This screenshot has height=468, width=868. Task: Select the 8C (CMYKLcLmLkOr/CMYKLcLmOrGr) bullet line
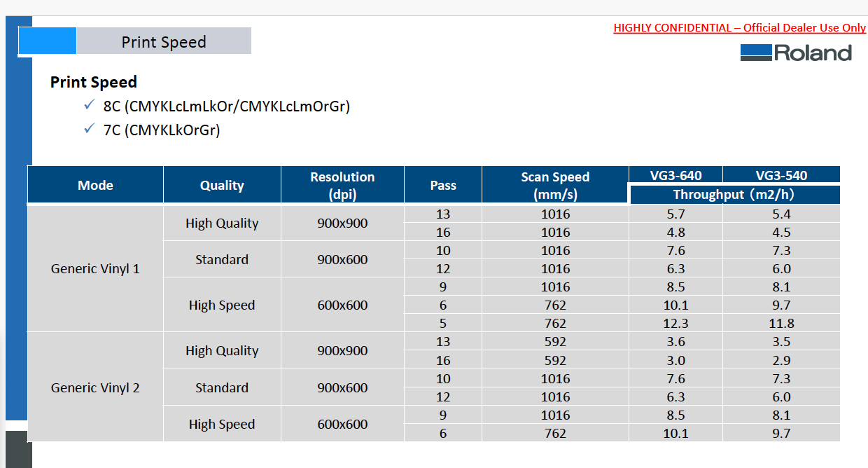tap(226, 106)
